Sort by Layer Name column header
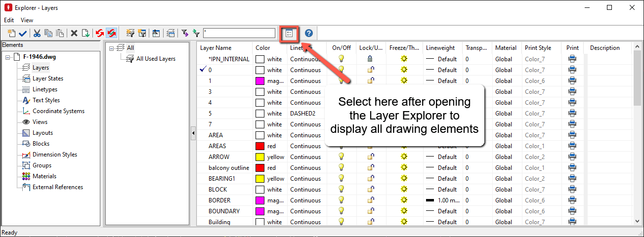Image resolution: width=644 pixels, height=237 pixels. tap(216, 48)
